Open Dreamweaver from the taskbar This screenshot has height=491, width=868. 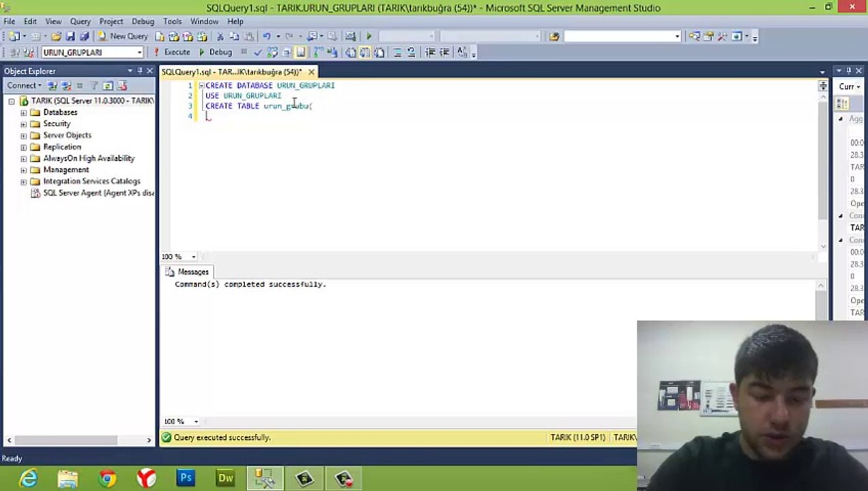[225, 479]
